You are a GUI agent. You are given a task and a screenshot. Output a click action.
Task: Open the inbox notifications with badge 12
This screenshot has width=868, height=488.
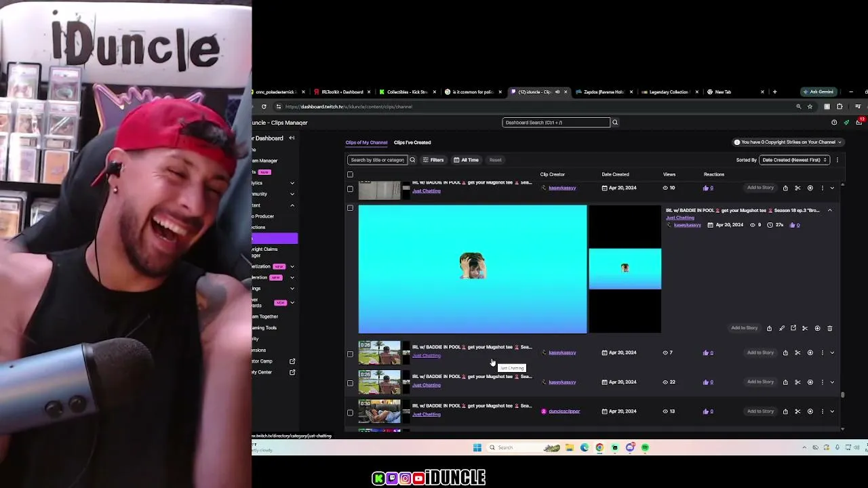pyautogui.click(x=859, y=122)
